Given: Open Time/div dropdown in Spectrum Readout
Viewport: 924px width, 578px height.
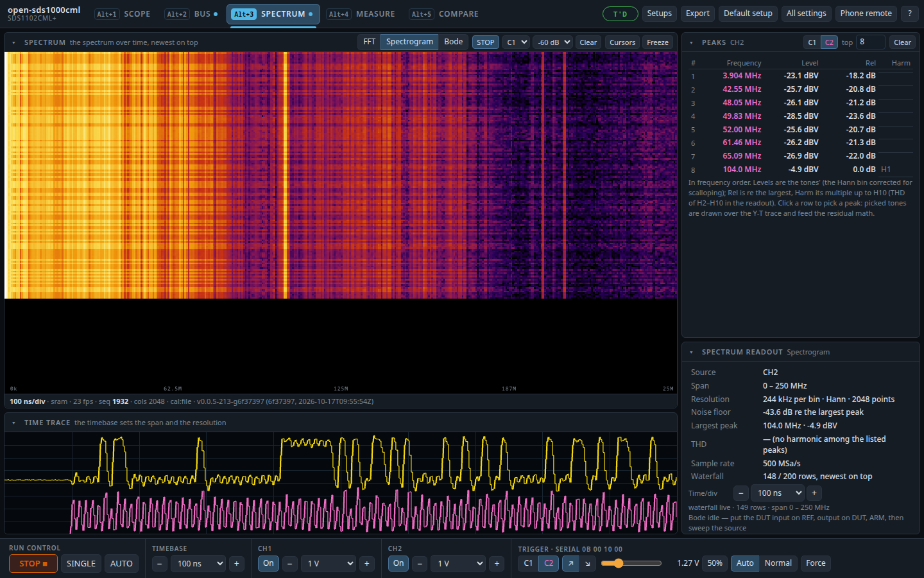Looking at the screenshot, I should [x=778, y=493].
